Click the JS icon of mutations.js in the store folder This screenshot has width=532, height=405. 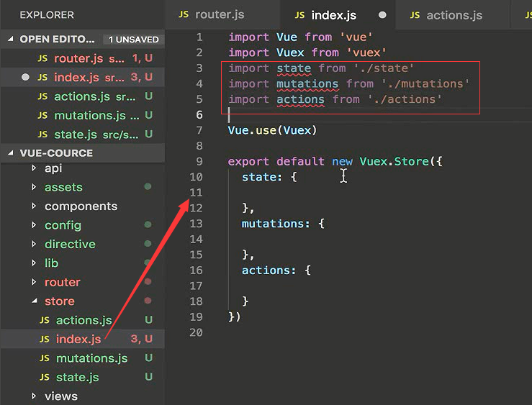[x=44, y=358]
